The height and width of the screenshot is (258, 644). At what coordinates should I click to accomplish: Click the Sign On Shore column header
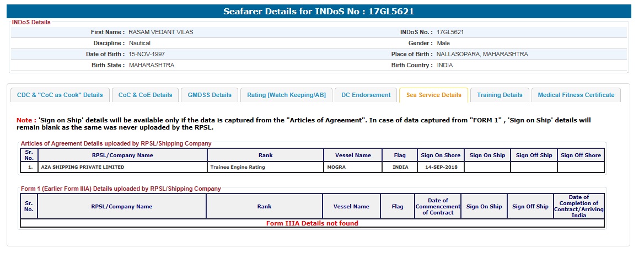[x=441, y=155]
